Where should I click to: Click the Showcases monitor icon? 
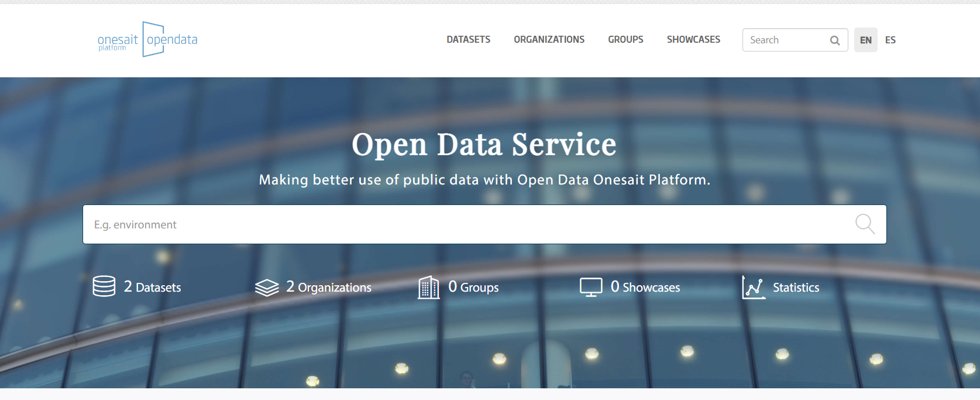pyautogui.click(x=591, y=287)
